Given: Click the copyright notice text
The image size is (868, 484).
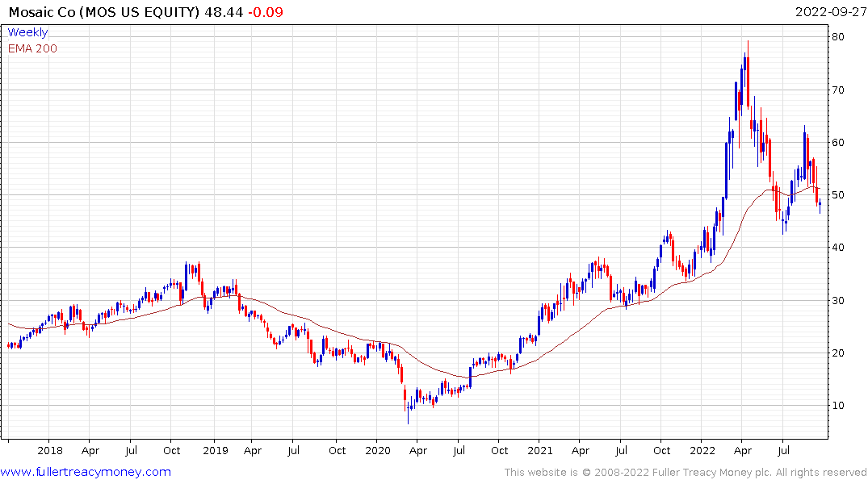Looking at the screenshot, I should pos(686,473).
